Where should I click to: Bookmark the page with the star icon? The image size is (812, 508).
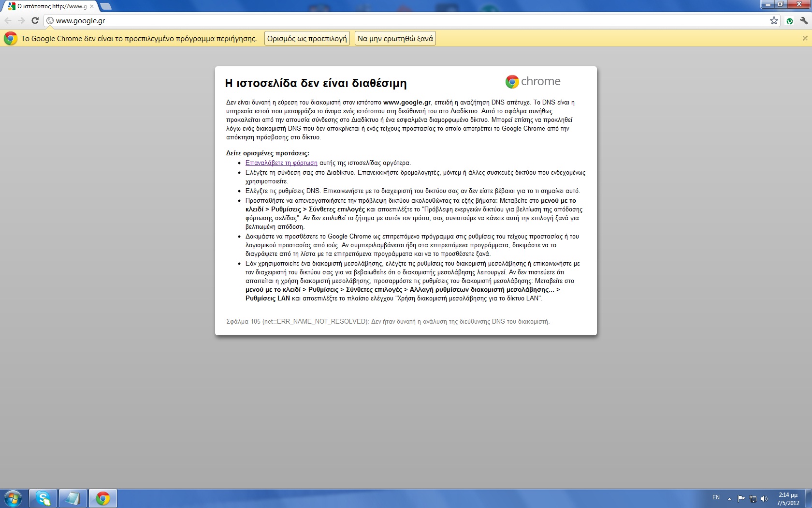coord(774,20)
